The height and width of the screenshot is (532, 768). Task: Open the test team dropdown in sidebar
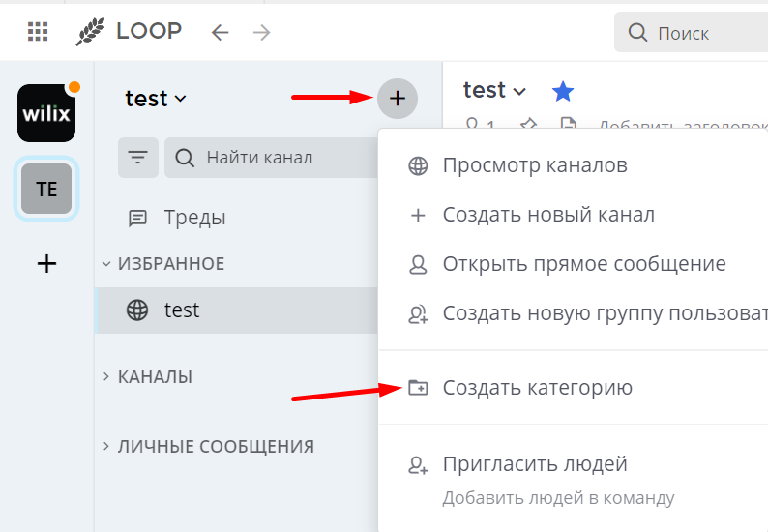(156, 99)
